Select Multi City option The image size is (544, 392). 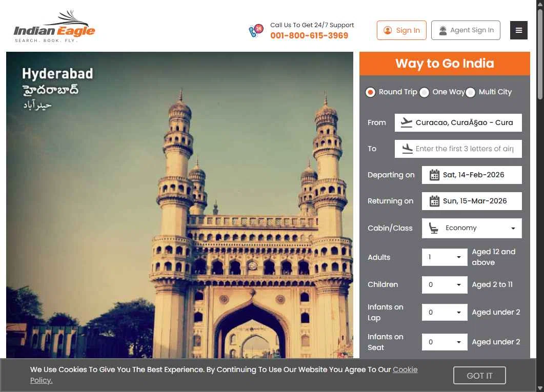pyautogui.click(x=470, y=92)
